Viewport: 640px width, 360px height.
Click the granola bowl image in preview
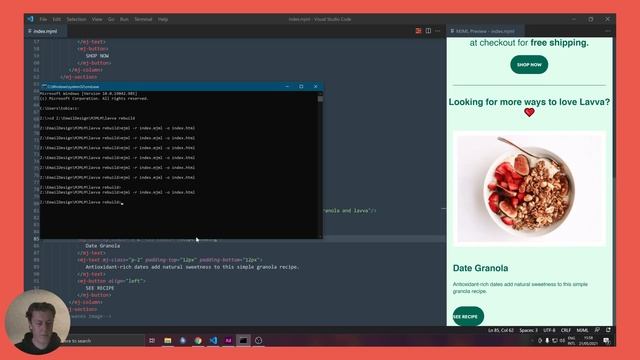[529, 188]
